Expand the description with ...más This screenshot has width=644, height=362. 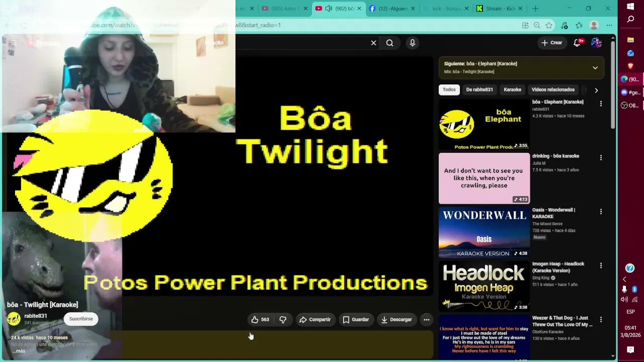tap(19, 351)
